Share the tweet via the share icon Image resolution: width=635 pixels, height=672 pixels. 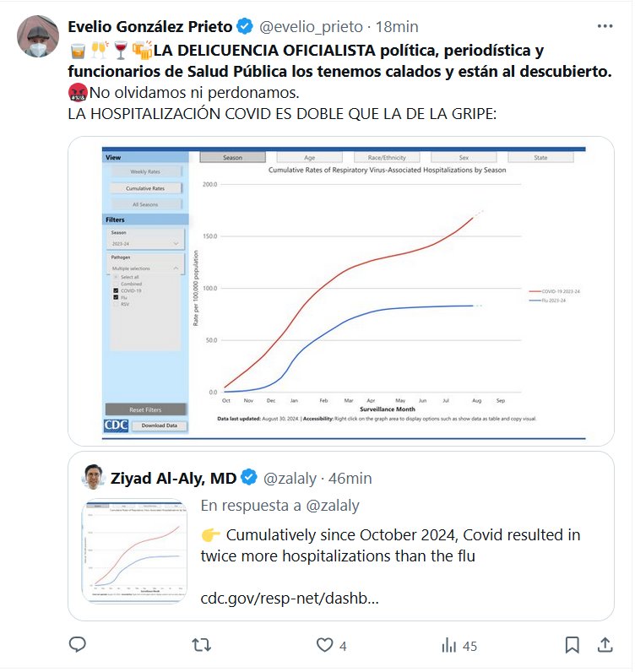click(x=605, y=645)
